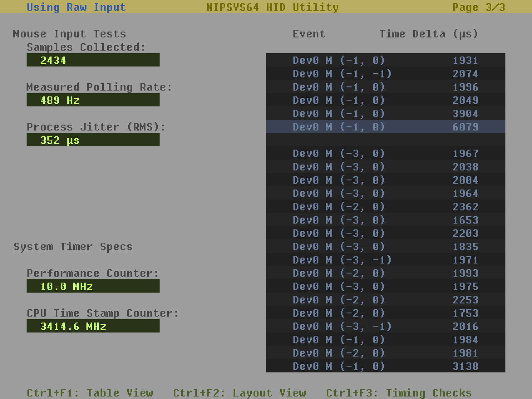Open Layout View via the Ctrl+F2 label
The width and height of the screenshot is (532, 399).
pos(239,393)
